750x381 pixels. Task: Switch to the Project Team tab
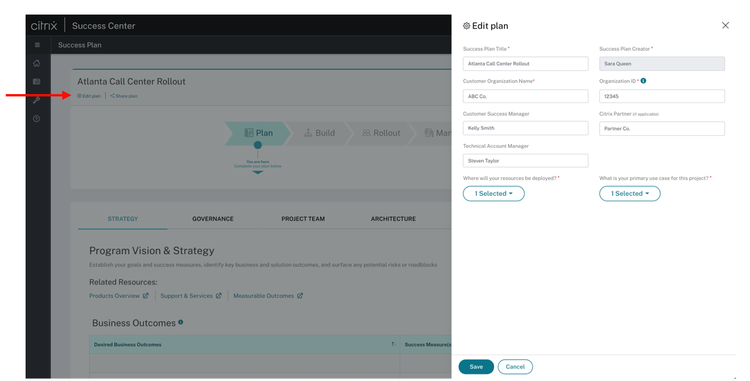pos(303,218)
